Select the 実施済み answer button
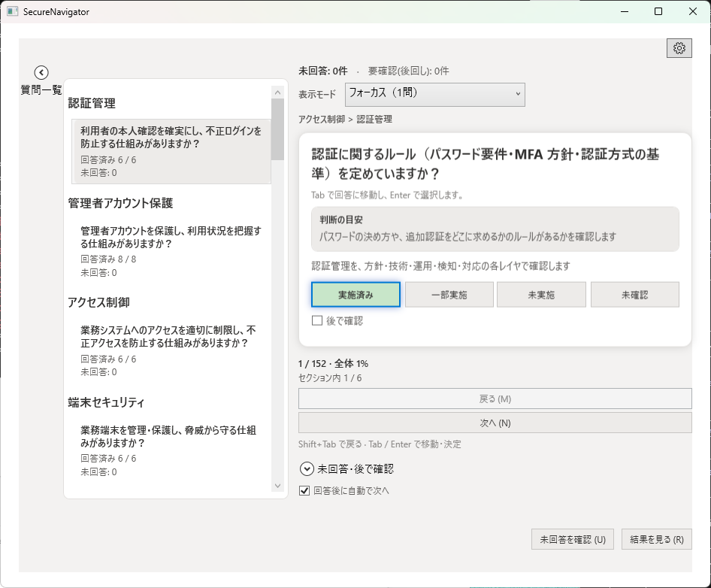The image size is (711, 588). pyautogui.click(x=355, y=294)
